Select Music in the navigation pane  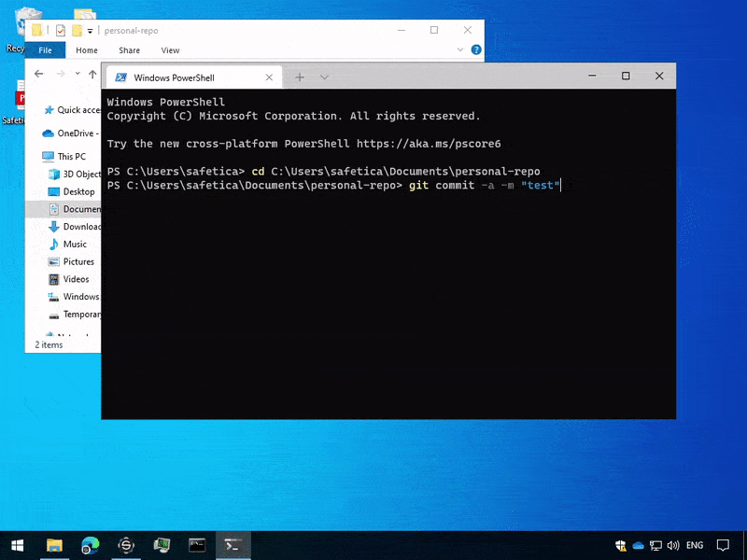[x=75, y=245]
